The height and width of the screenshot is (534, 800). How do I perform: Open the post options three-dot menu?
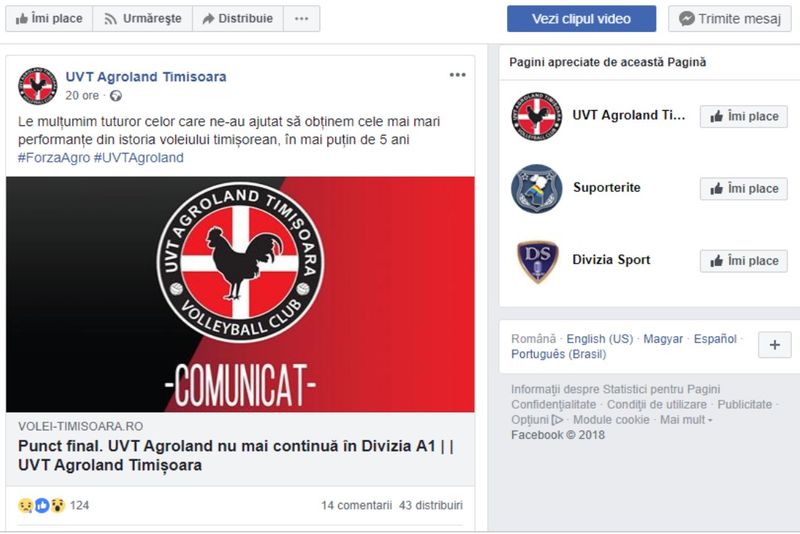click(x=457, y=75)
